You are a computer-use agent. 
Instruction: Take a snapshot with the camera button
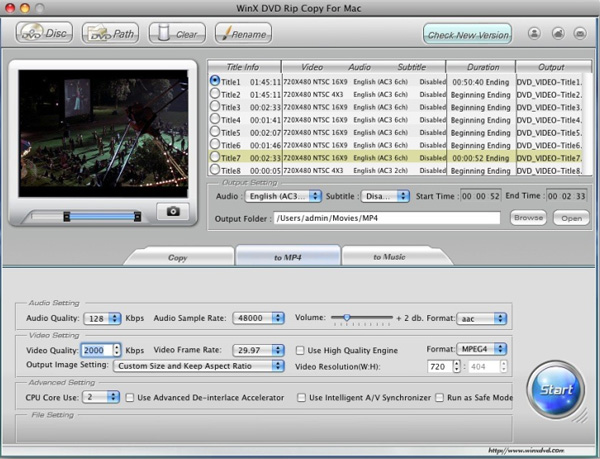[x=173, y=211]
